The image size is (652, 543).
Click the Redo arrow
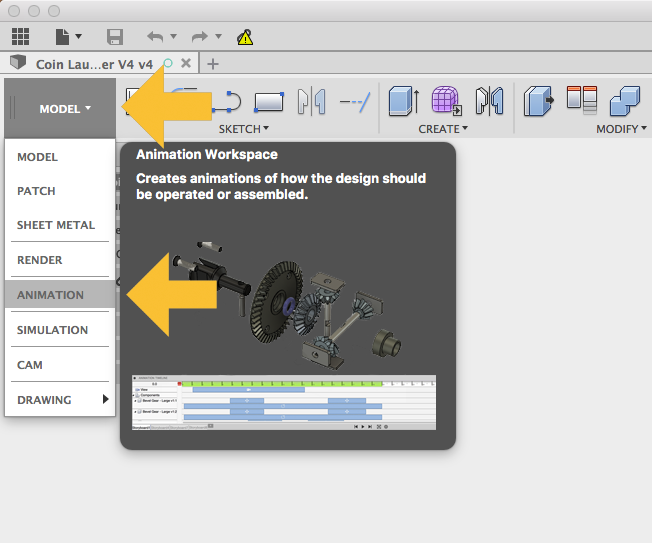click(x=200, y=37)
